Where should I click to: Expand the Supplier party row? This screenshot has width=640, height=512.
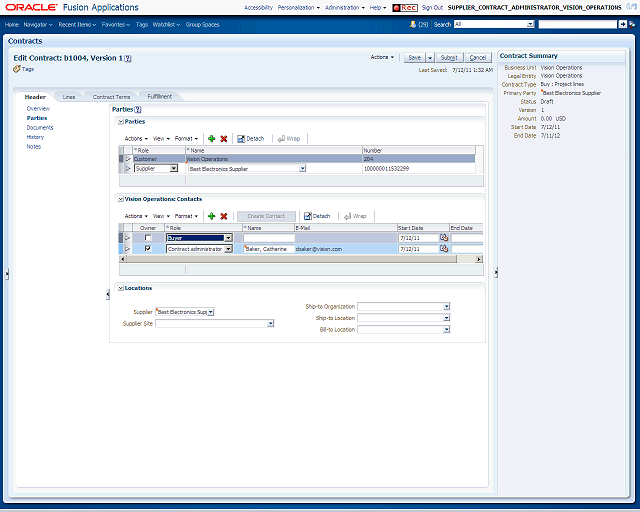click(128, 168)
